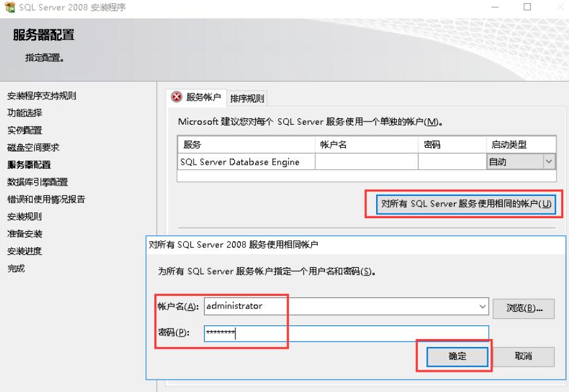
Task: Click the 帐户名 column header
Action: (366, 144)
